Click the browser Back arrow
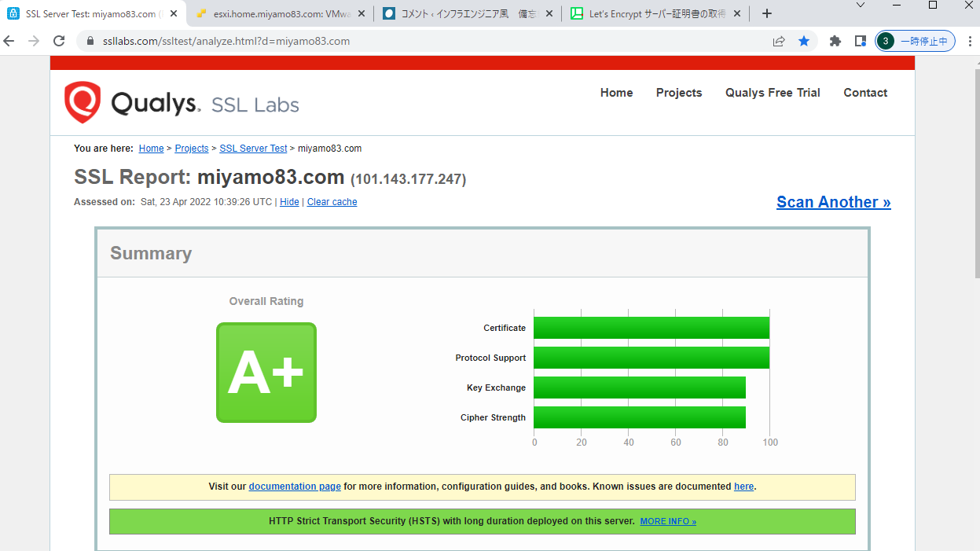 tap(9, 41)
